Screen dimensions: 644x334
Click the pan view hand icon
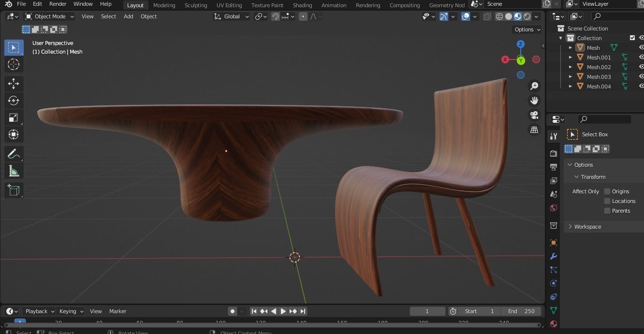pyautogui.click(x=534, y=101)
